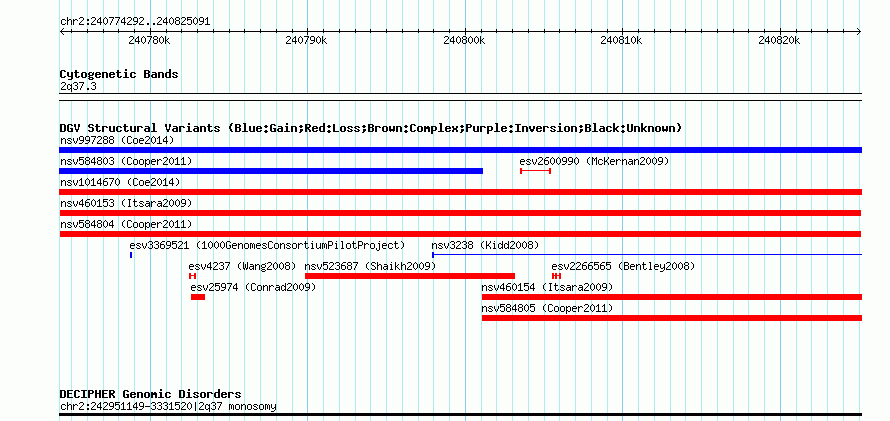This screenshot has height=421, width=890.
Task: Click the 2q37.3 band label
Action: coord(78,86)
